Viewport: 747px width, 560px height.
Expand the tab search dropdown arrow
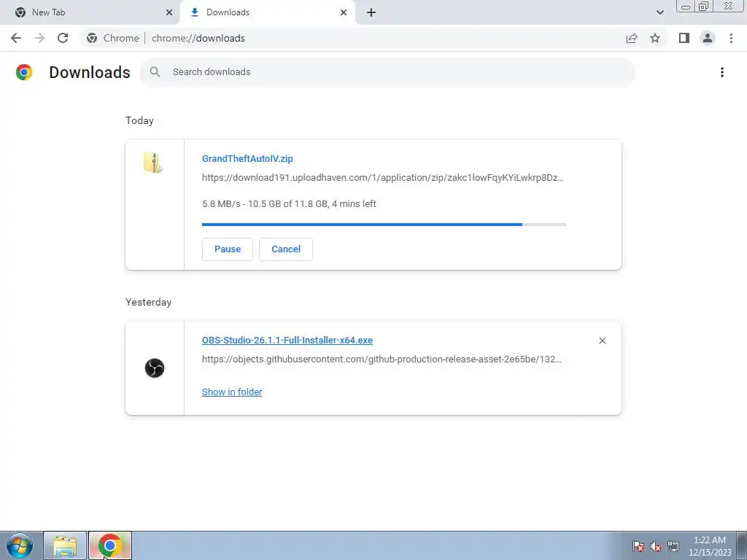tap(659, 12)
